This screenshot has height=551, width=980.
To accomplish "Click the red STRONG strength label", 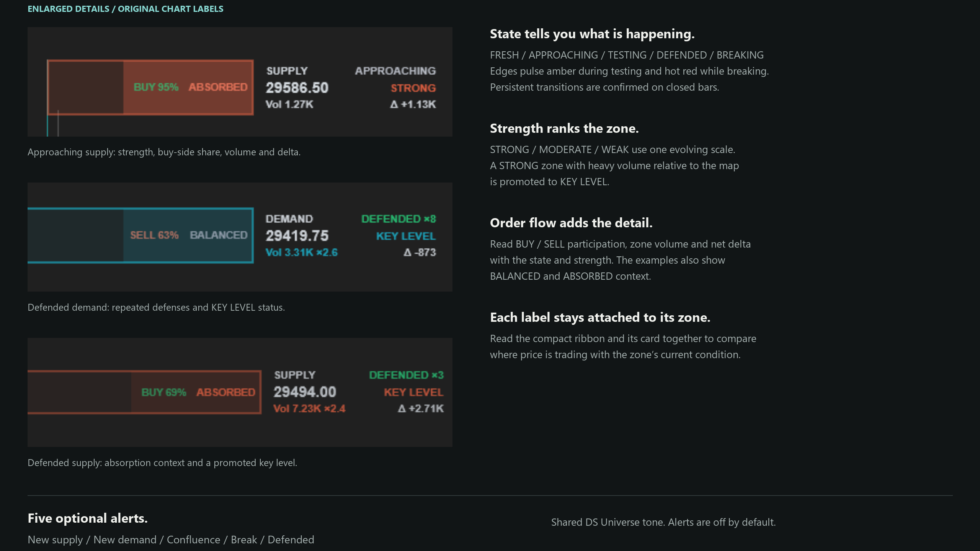I will 413,88.
